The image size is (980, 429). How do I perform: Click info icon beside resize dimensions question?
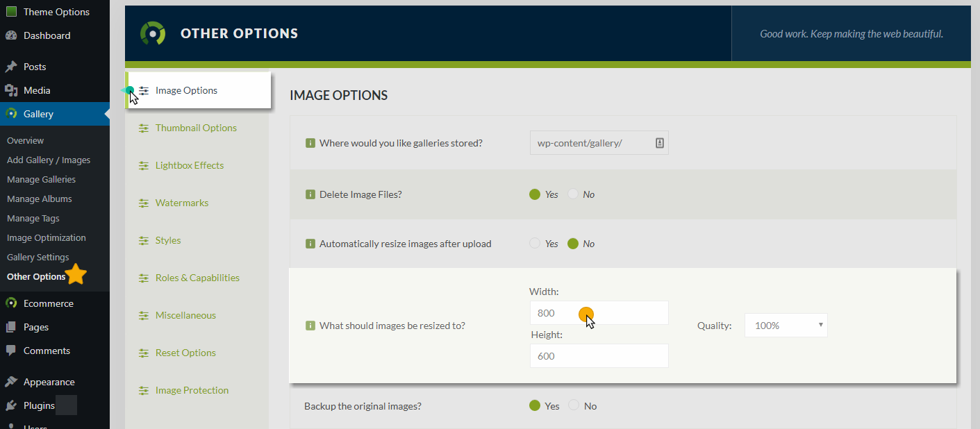[x=310, y=326]
